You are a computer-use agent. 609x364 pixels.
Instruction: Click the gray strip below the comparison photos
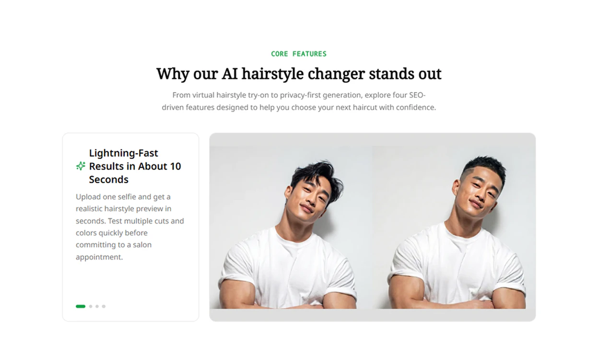pos(373,315)
